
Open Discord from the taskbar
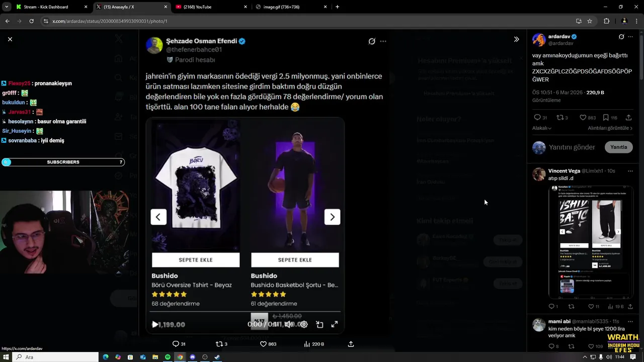coord(192,357)
